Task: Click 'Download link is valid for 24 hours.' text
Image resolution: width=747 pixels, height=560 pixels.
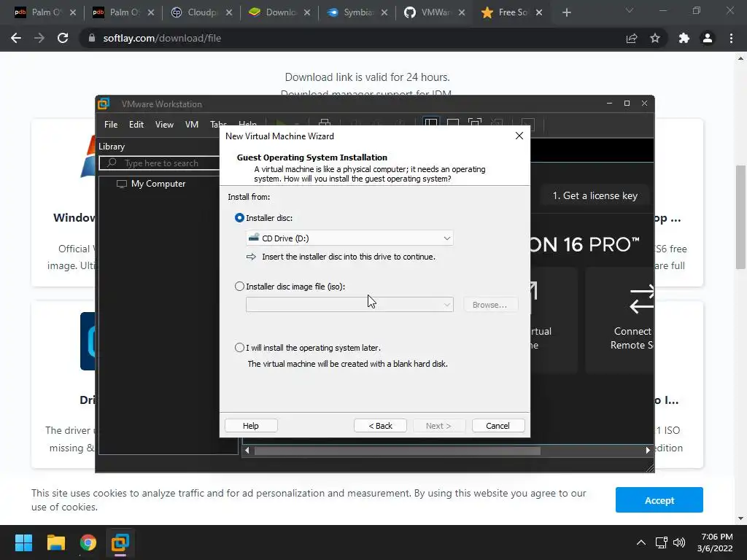Action: point(367,77)
